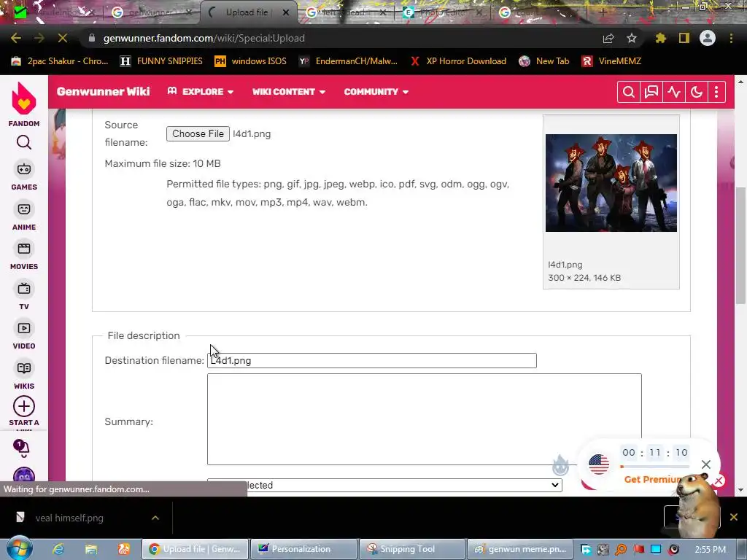Open the Chrome profile avatar
Image resolution: width=747 pixels, height=560 pixels.
tap(708, 38)
